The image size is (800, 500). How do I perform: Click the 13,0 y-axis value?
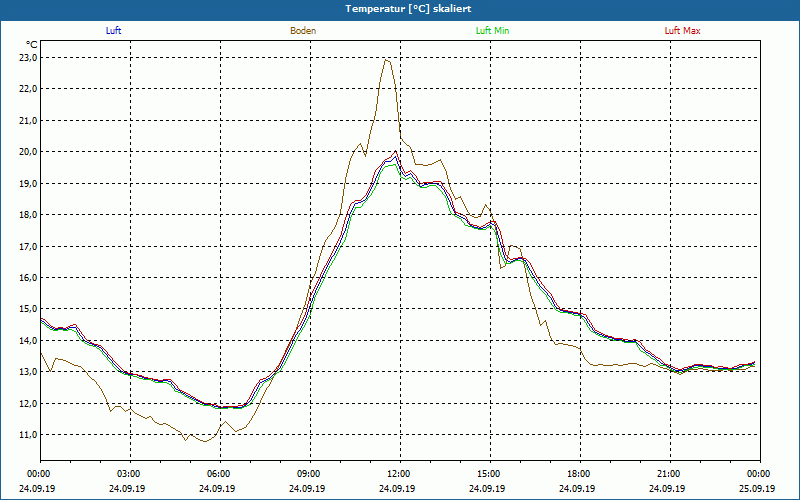pyautogui.click(x=29, y=372)
